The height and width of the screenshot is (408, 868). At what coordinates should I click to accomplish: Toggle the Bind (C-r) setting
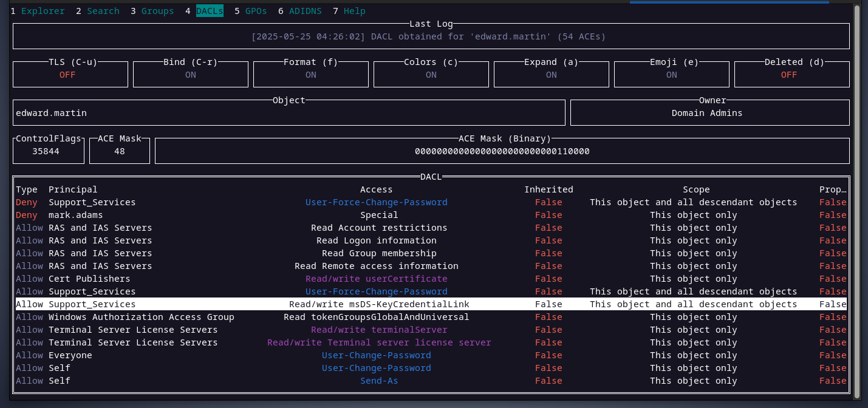click(191, 75)
